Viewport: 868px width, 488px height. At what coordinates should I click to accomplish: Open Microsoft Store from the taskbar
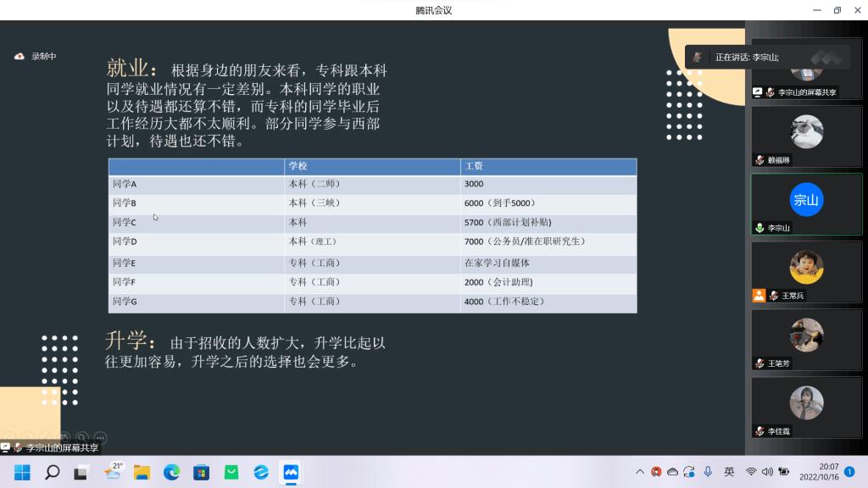tap(201, 472)
